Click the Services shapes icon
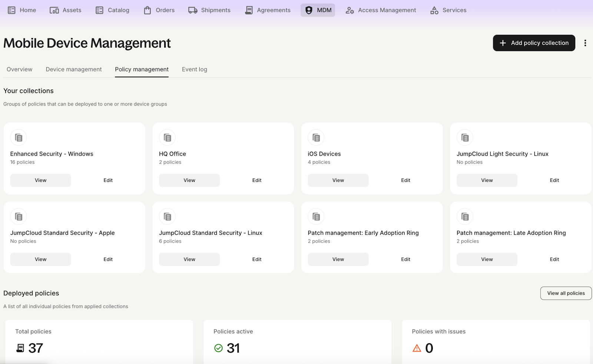 click(434, 10)
